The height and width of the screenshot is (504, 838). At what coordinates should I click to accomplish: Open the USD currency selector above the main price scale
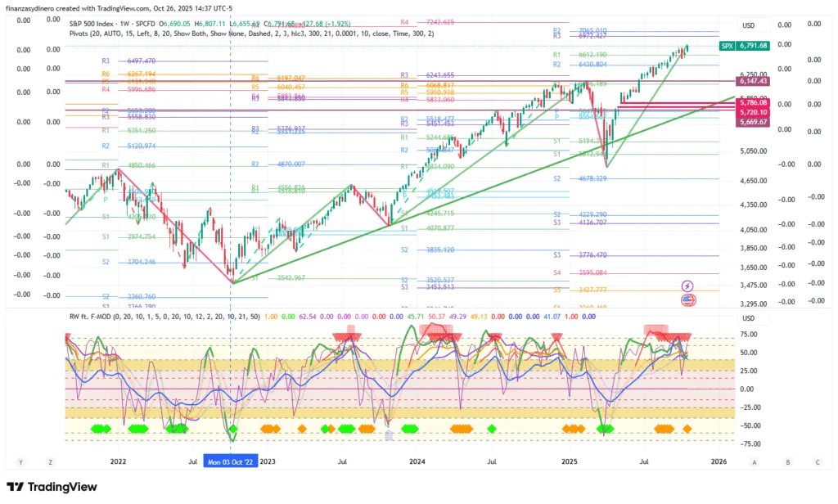pyautogui.click(x=747, y=25)
